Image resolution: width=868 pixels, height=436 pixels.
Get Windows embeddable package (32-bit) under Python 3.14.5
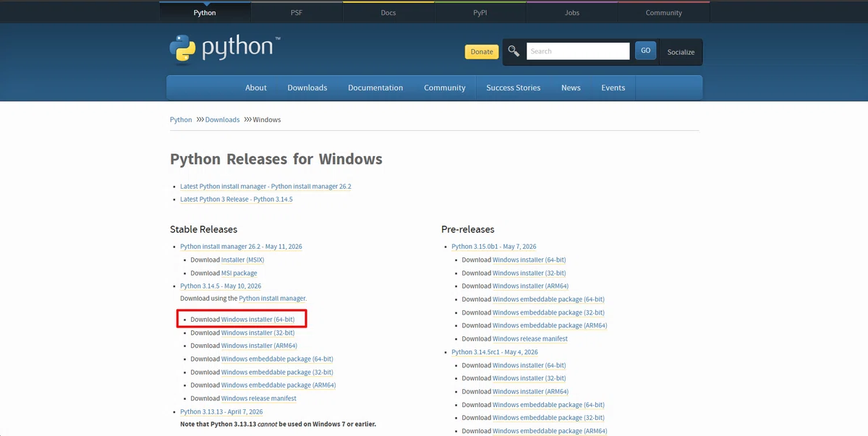point(277,372)
